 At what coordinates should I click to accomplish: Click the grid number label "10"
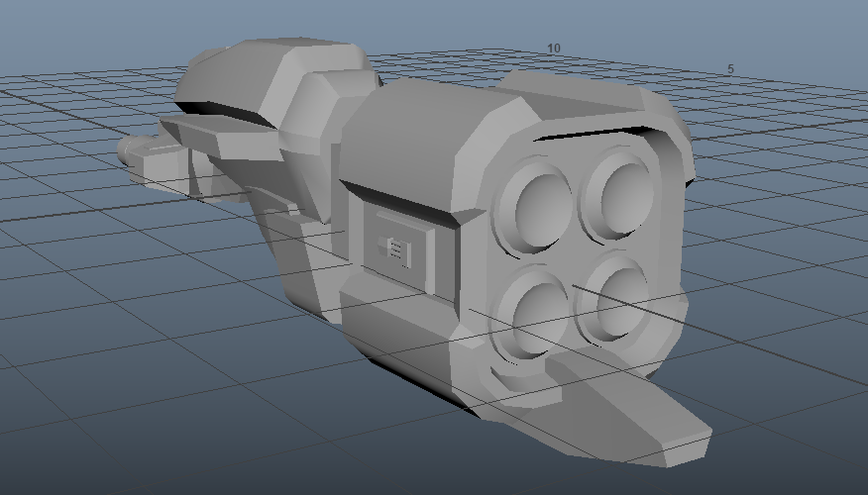(554, 49)
